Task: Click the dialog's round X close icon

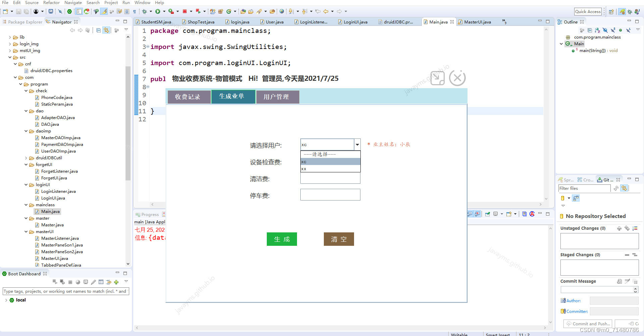Action: point(457,78)
